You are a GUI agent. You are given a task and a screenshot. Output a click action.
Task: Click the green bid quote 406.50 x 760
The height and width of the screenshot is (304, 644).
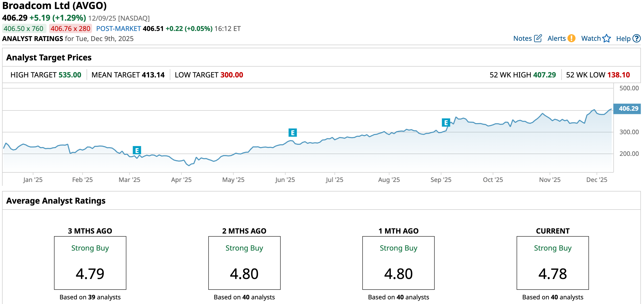pyautogui.click(x=24, y=29)
